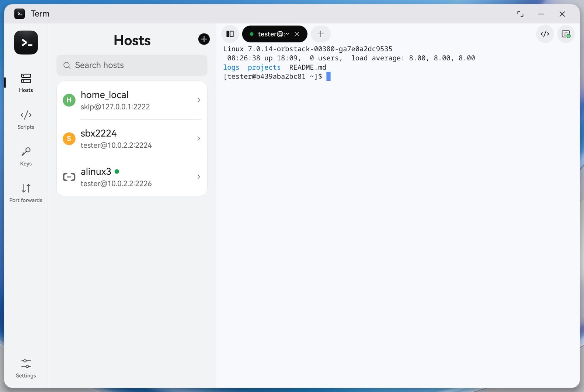This screenshot has width=584, height=392.
Task: Click README.md in terminal output
Action: 308,67
